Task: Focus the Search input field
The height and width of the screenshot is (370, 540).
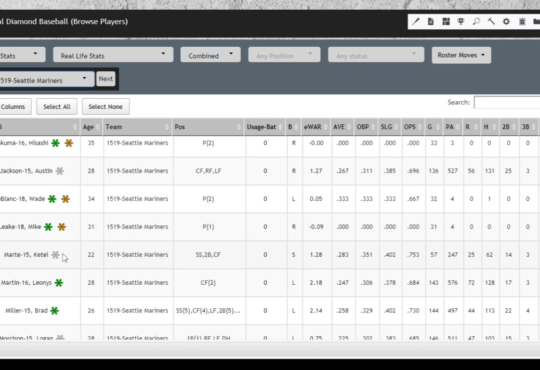Action: coord(507,102)
